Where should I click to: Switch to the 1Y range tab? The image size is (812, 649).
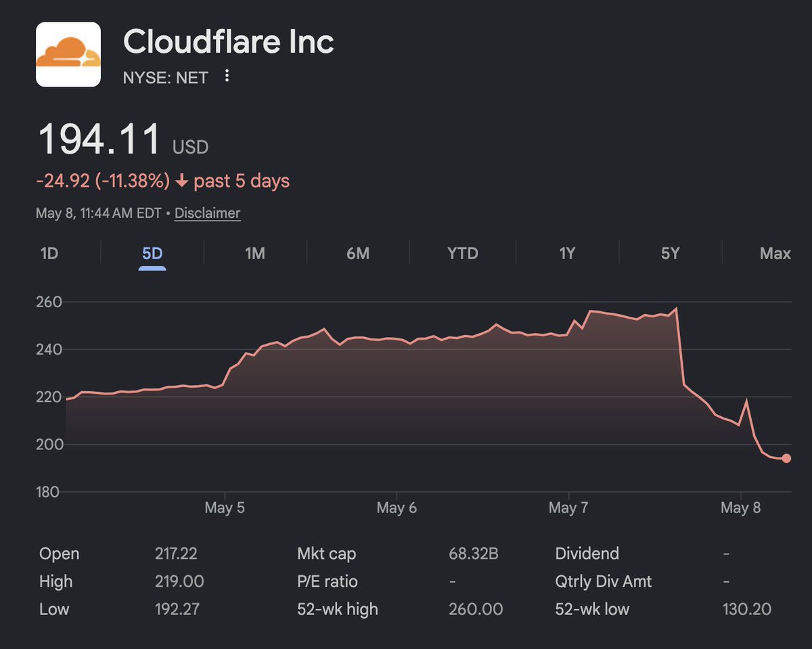(567, 254)
